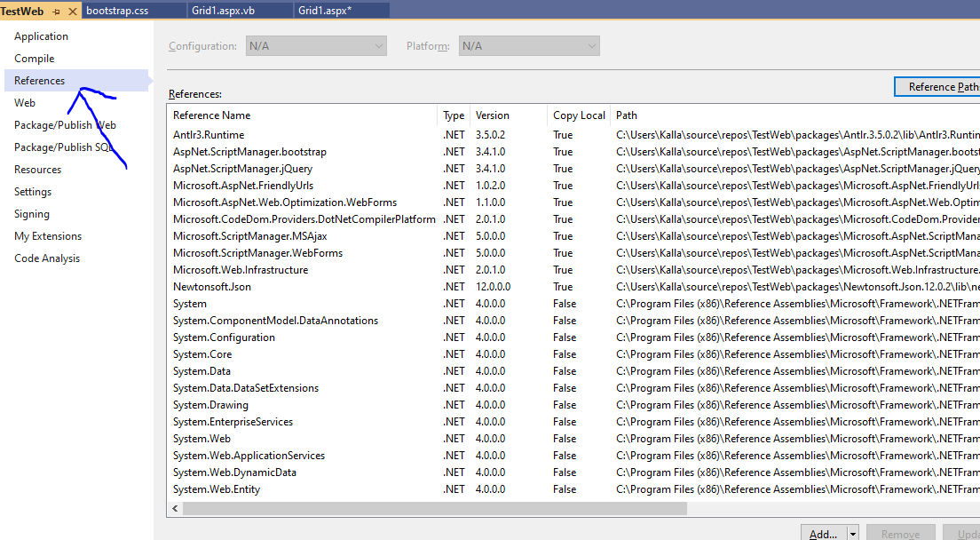Viewport: 980px width, 540px height.
Task: Open the Add button dropdown arrow
Action: point(852,534)
